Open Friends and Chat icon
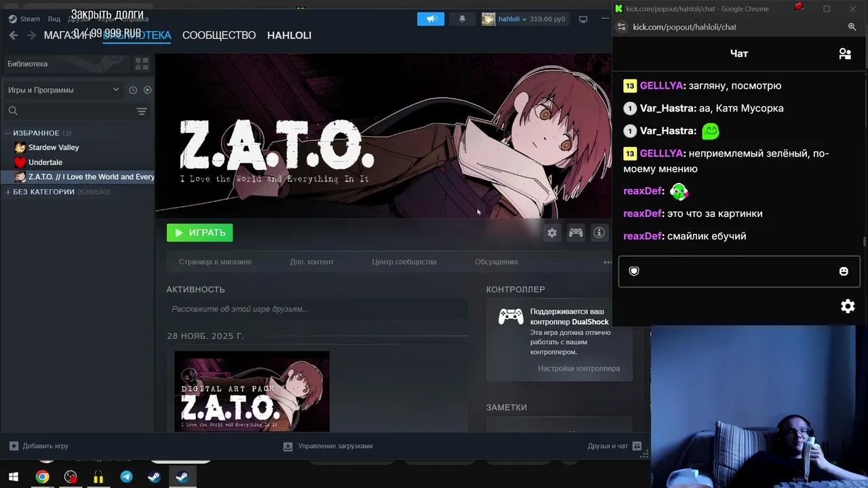Viewport: 868px width, 488px height. pos(637,446)
